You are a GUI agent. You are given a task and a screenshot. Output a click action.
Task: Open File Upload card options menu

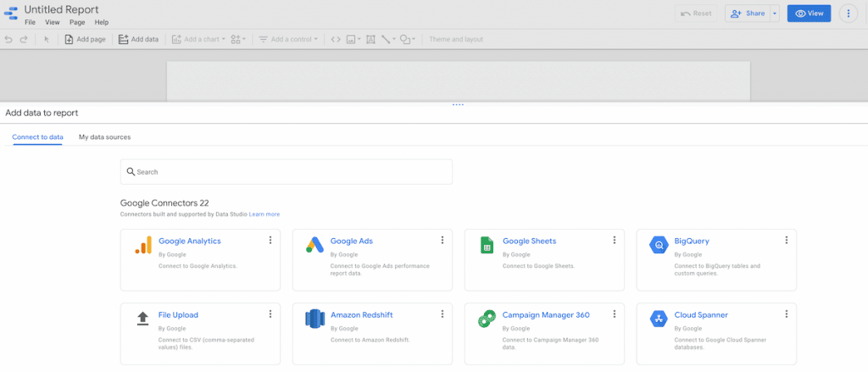(x=270, y=314)
